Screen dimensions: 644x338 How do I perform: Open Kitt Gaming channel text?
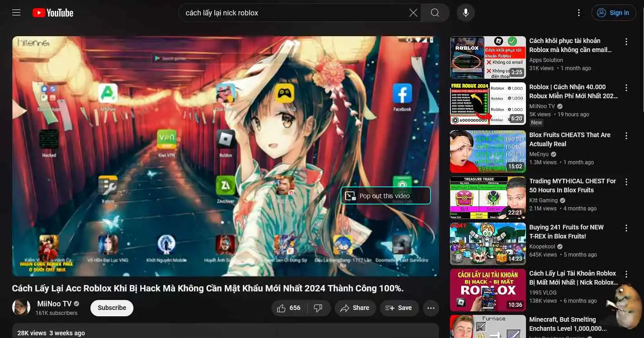[543, 200]
